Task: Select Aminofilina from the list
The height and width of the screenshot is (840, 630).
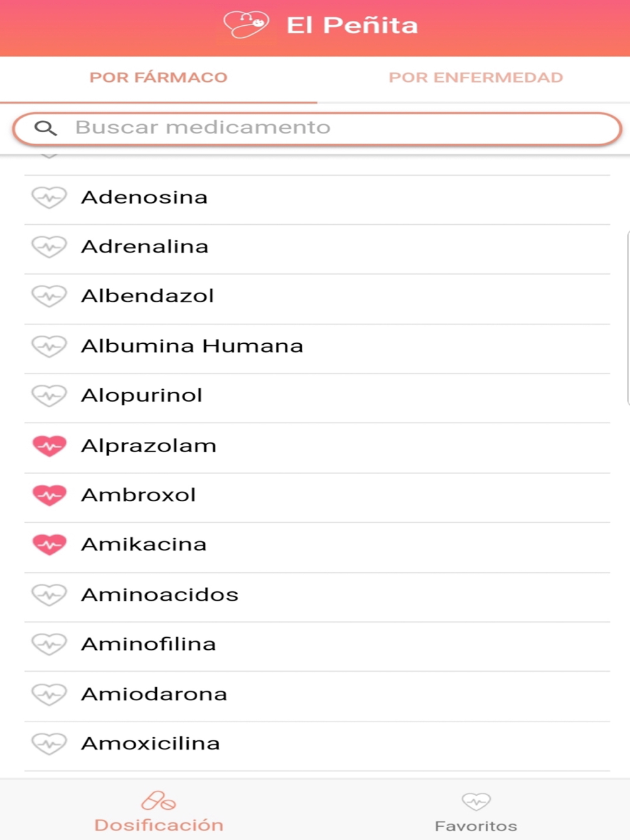Action: (x=149, y=644)
